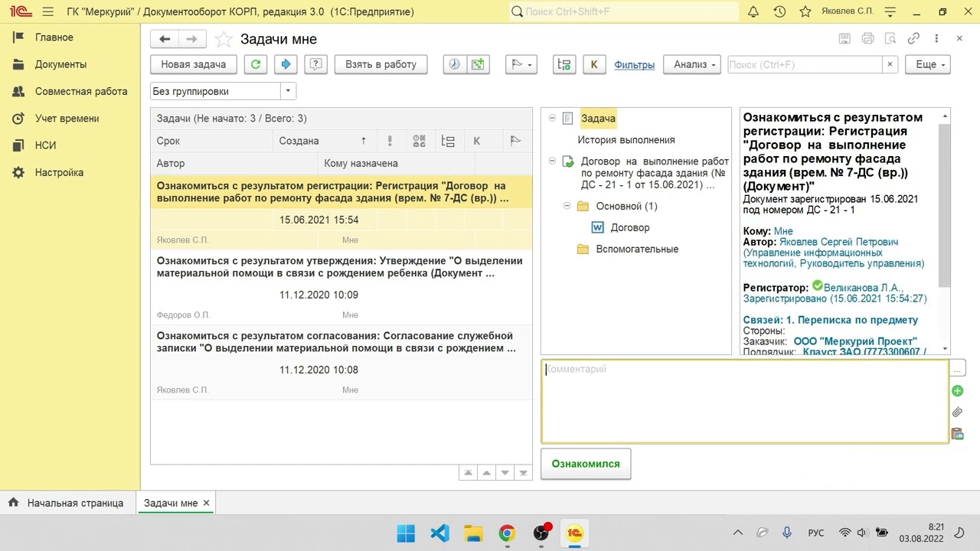Open favorites star in title bar

(x=805, y=11)
